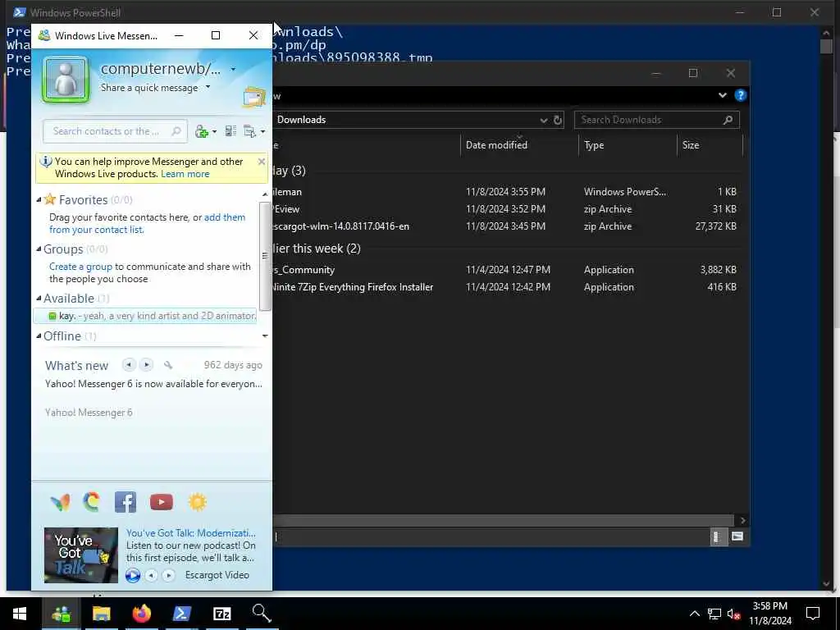Click the Create a group link
This screenshot has width=840, height=630.
pos(80,267)
